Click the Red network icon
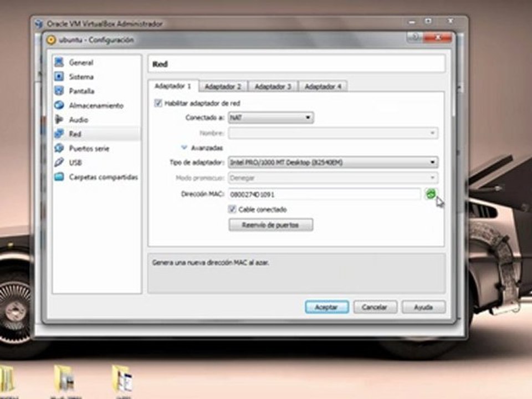Viewport: 532px width, 399px height. pyautogui.click(x=59, y=134)
